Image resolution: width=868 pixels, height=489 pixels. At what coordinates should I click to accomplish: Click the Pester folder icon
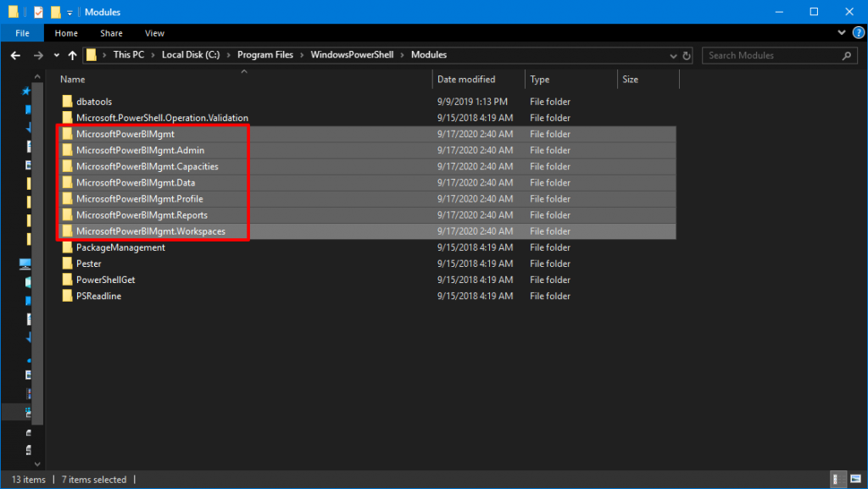pyautogui.click(x=68, y=264)
